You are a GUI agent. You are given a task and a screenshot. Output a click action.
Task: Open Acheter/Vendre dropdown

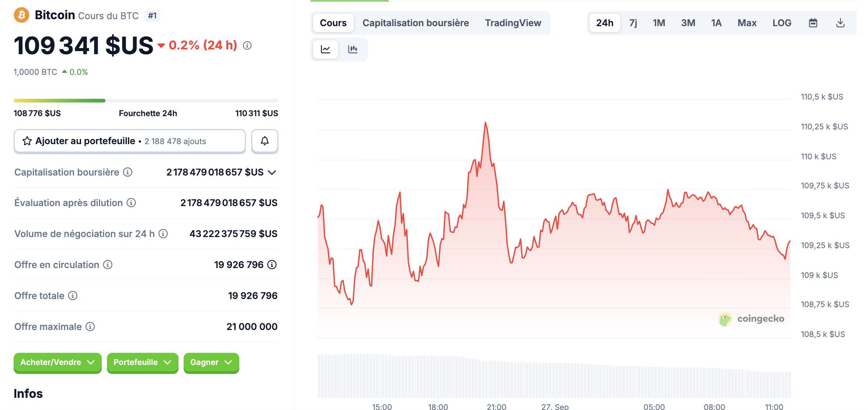pos(58,362)
